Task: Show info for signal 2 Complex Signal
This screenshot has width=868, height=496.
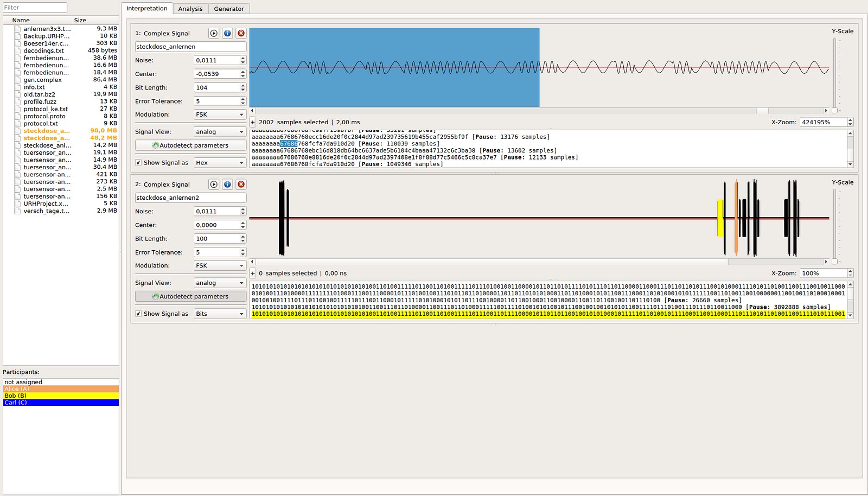Action: pyautogui.click(x=227, y=185)
